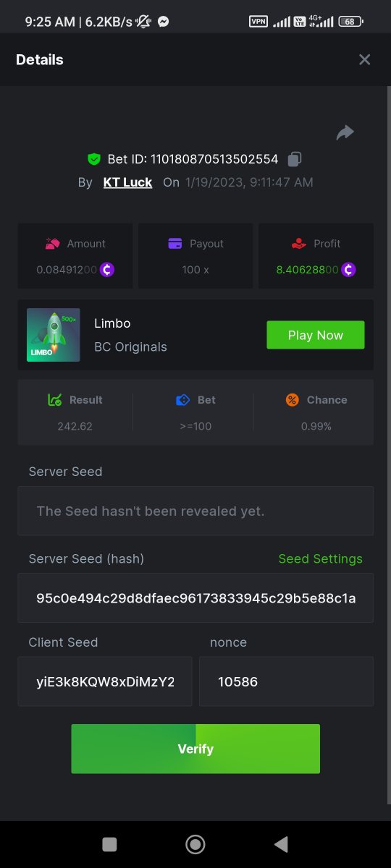Select the nonce field
Viewport: 391px width, 868px height.
[x=286, y=681]
